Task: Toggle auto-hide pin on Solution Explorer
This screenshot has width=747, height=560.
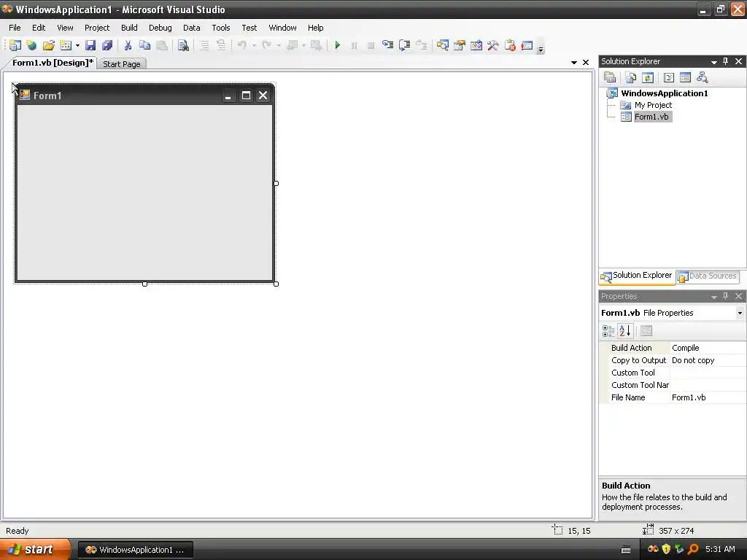Action: click(726, 61)
